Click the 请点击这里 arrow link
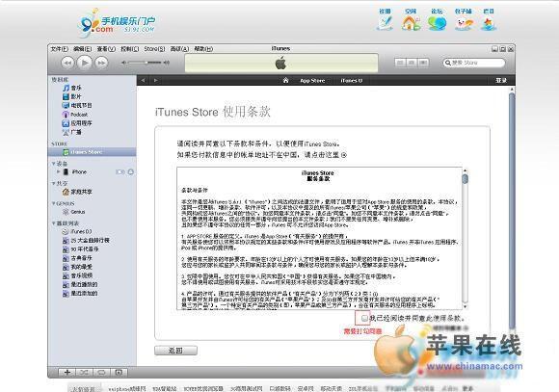The height and width of the screenshot is (392, 559). 344,155
